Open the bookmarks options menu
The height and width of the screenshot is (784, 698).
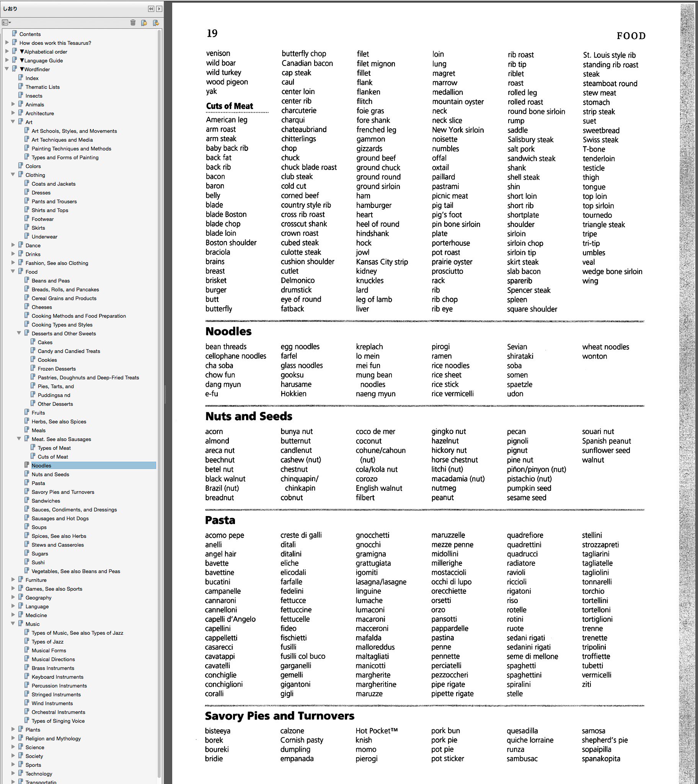[x=5, y=23]
